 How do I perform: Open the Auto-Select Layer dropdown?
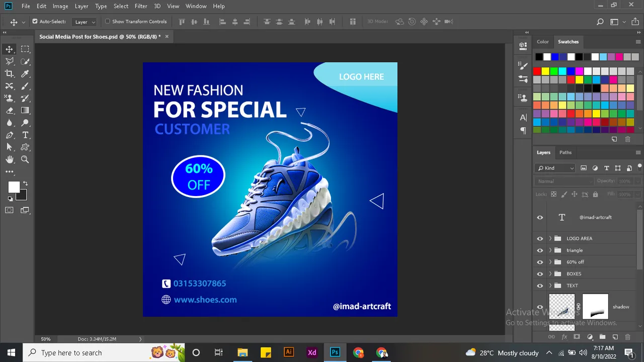point(85,22)
